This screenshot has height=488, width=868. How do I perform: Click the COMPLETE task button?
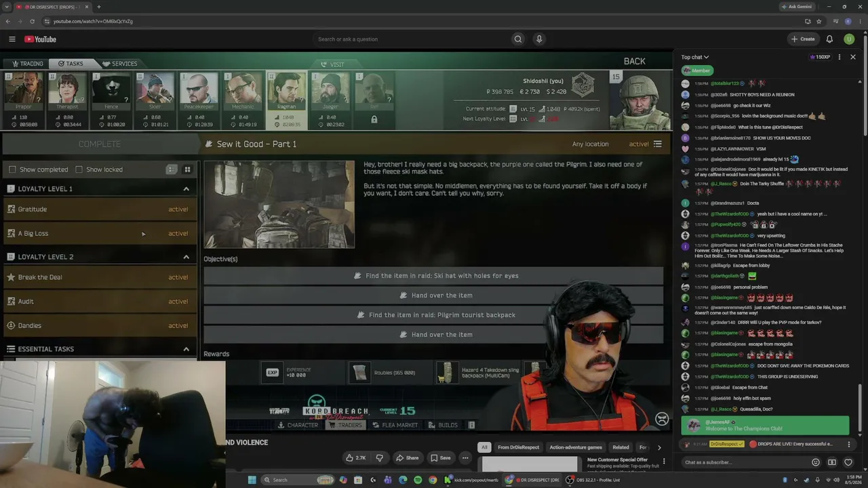(100, 144)
